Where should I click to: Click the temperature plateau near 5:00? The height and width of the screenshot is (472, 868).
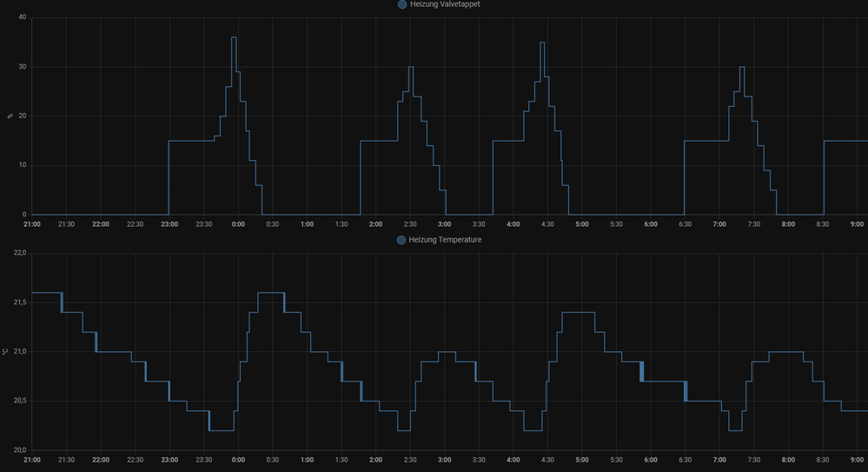click(578, 312)
